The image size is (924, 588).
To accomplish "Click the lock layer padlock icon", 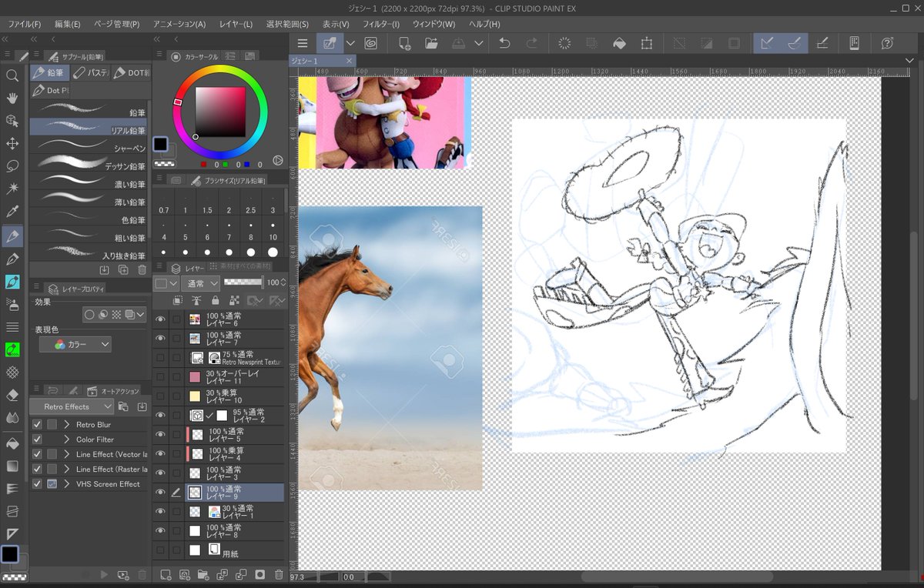I will [x=215, y=300].
